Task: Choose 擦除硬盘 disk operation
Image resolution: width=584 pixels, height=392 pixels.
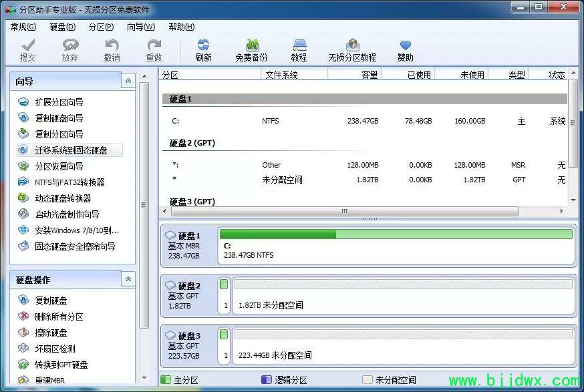Action: tap(43, 333)
